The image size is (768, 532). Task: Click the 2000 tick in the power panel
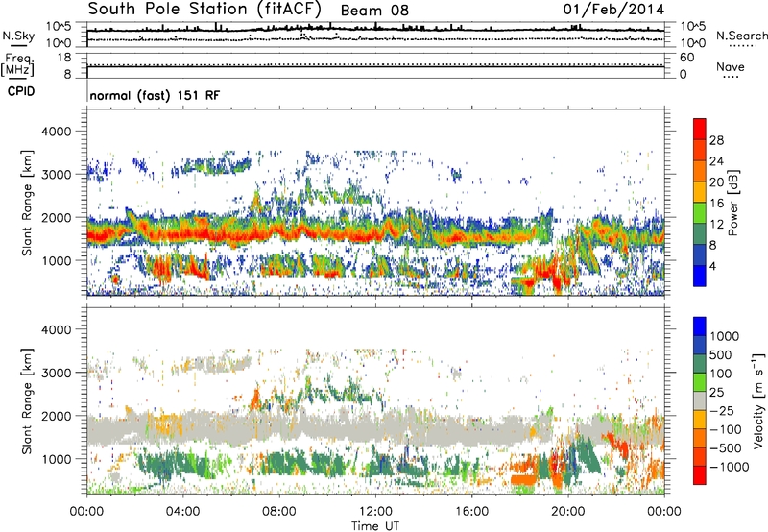click(56, 217)
